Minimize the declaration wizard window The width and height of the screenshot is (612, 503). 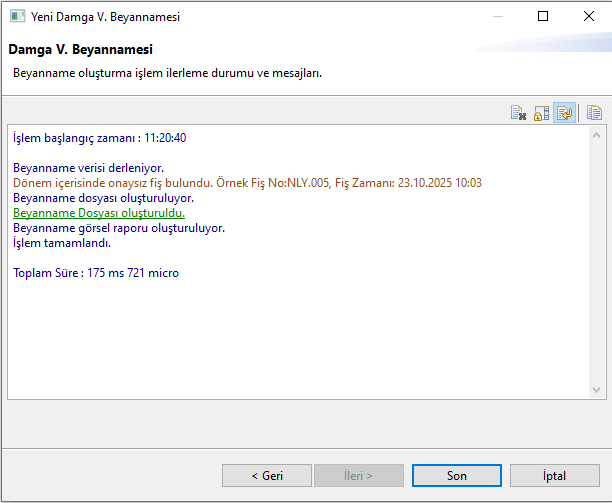point(497,17)
